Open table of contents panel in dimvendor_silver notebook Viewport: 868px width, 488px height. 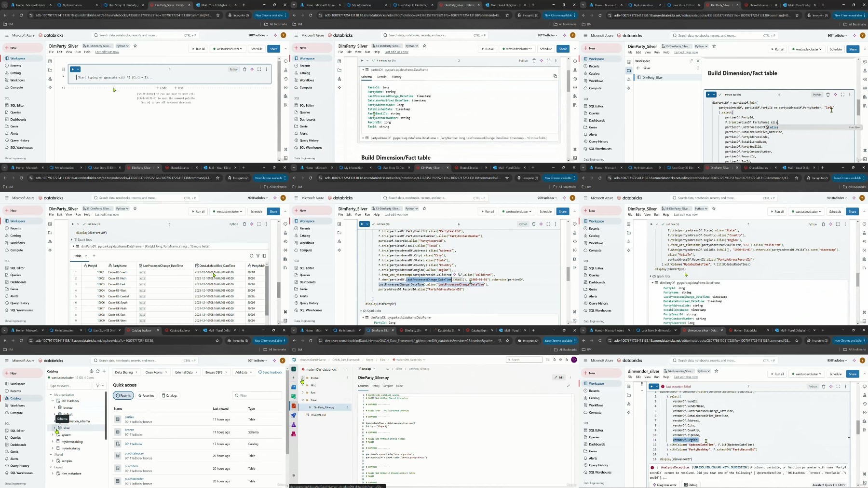pos(629,386)
